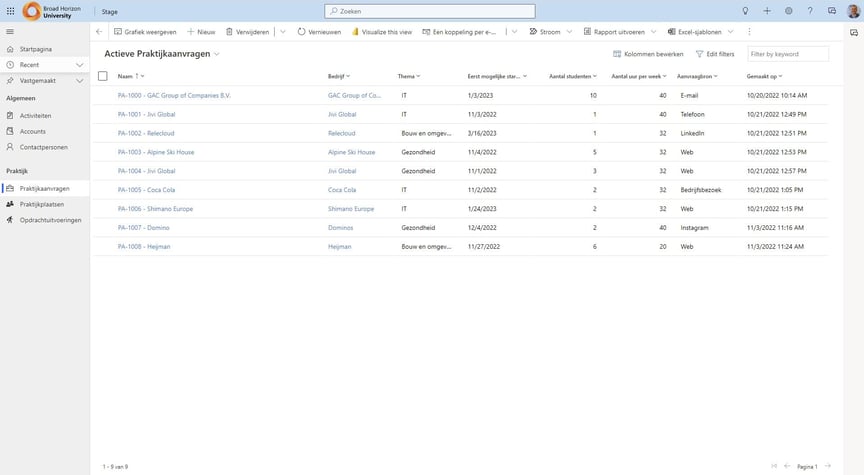Open the Naam column header menu
This screenshot has width=864, height=475.
coord(131,76)
